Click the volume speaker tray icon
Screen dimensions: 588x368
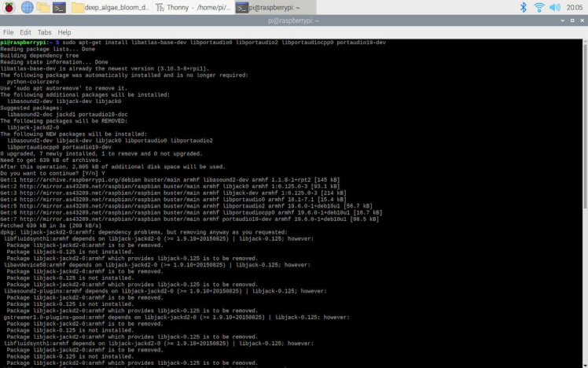(555, 7)
